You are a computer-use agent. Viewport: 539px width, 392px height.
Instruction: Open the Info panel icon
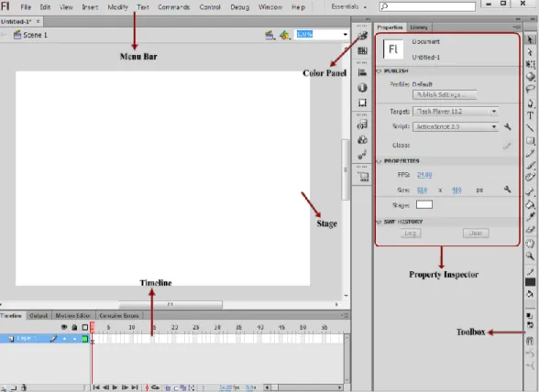pos(362,88)
